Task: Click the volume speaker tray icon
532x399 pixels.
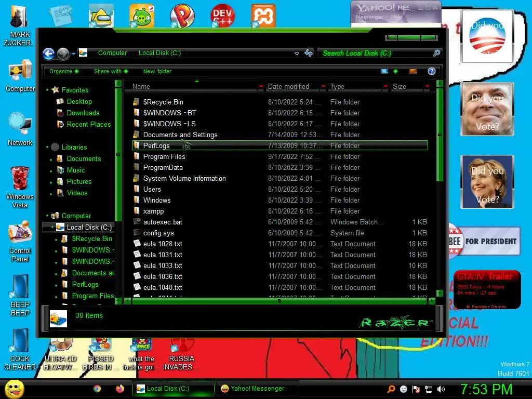Action: [x=441, y=389]
